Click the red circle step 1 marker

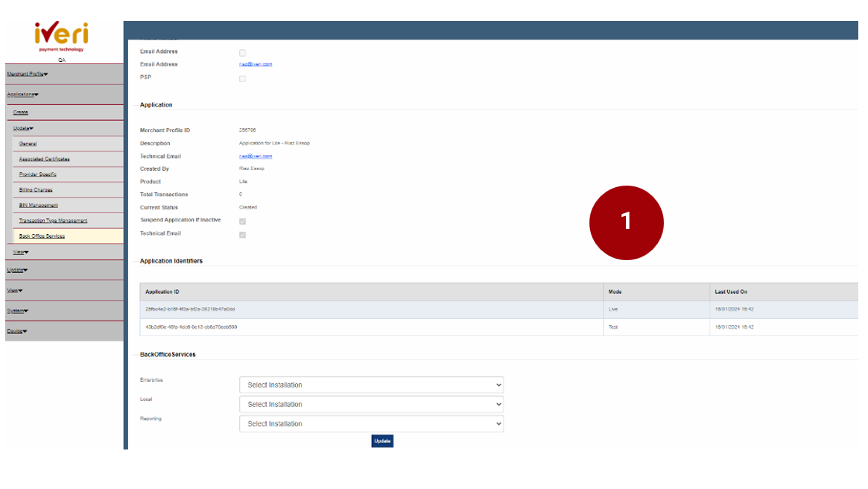click(x=626, y=222)
